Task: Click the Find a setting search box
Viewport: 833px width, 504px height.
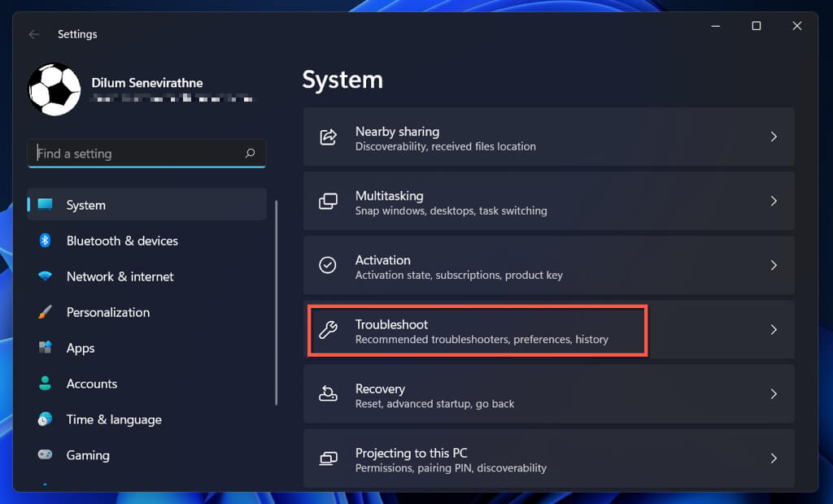Action: click(x=146, y=154)
